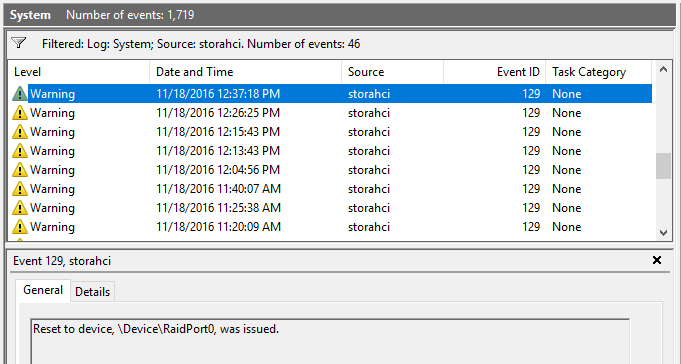Sort events by Source column
The height and width of the screenshot is (364, 681).
(392, 72)
